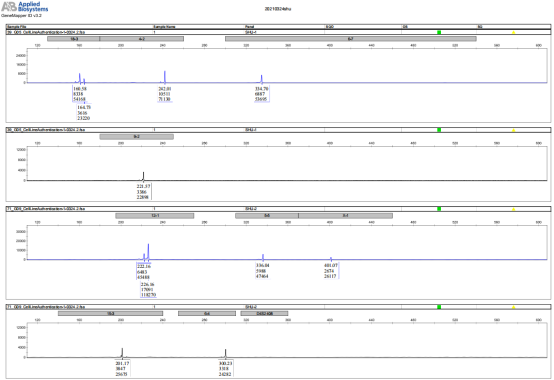The image size is (554, 380).
Task: Click the green status square in the first sample row
Action: click(x=439, y=32)
